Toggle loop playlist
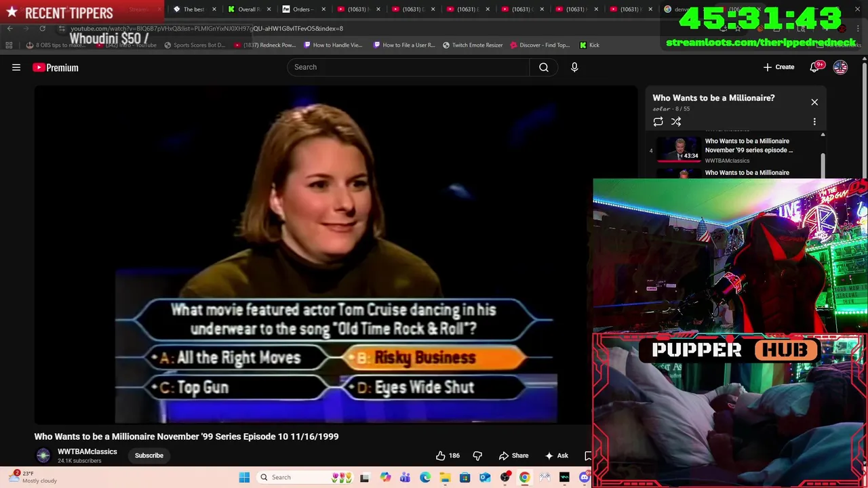868x488 pixels. pyautogui.click(x=658, y=121)
